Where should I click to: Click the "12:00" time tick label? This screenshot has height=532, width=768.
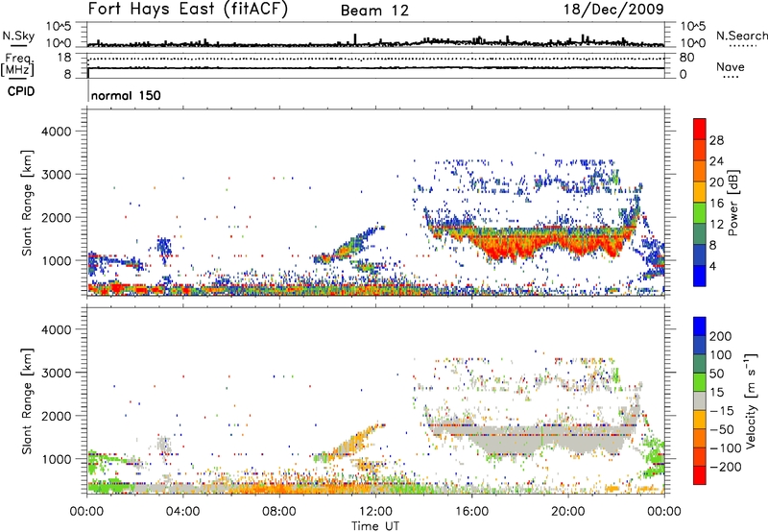375,512
